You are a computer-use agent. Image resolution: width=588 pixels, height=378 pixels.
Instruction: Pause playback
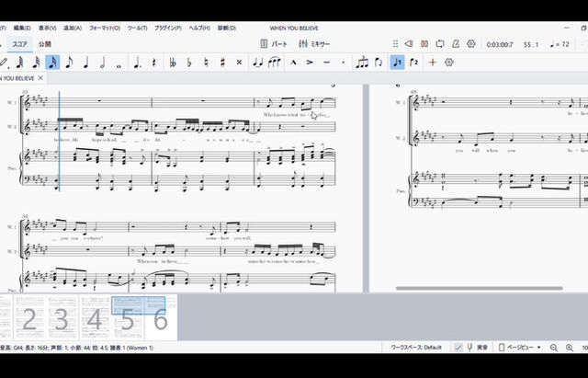pos(424,44)
